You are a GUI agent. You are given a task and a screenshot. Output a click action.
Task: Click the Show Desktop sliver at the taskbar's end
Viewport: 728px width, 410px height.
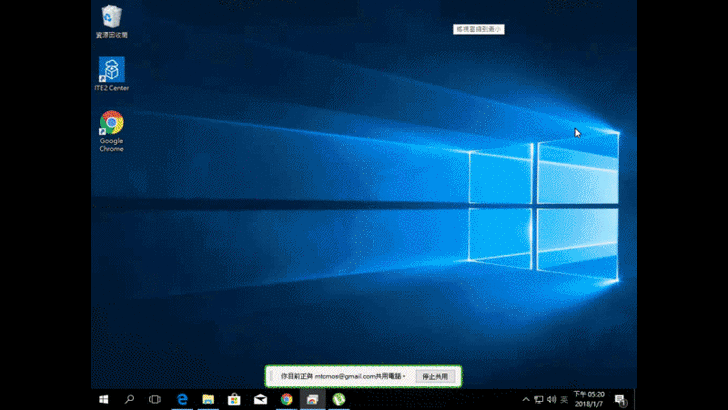pos(635,399)
